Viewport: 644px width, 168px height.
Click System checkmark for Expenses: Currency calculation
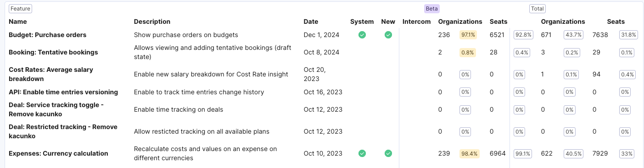[x=362, y=153]
